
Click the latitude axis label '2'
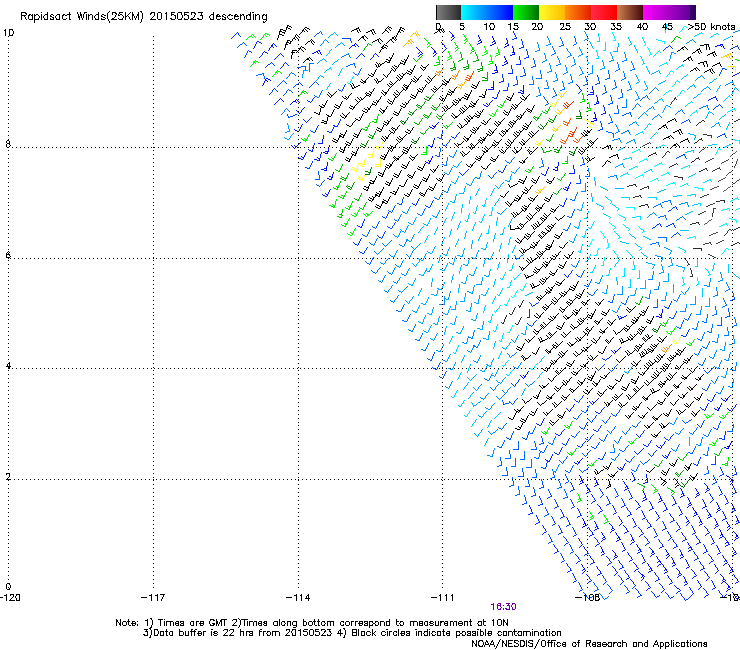pyautogui.click(x=8, y=476)
